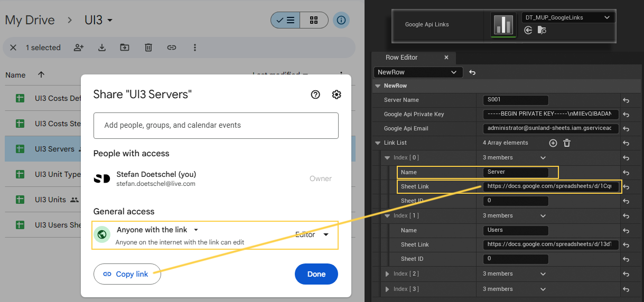Open share settings gear in the Share dialog
Viewport: 644px width, 302px height.
click(x=337, y=95)
